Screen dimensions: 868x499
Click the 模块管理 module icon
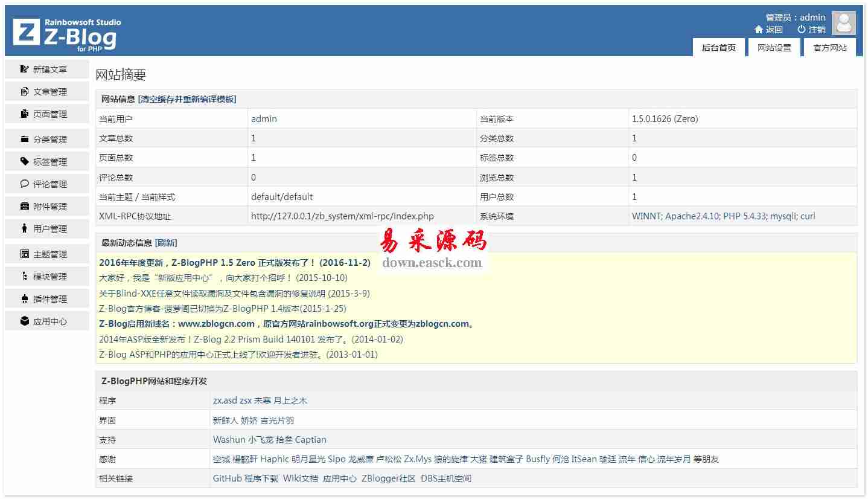pos(25,277)
